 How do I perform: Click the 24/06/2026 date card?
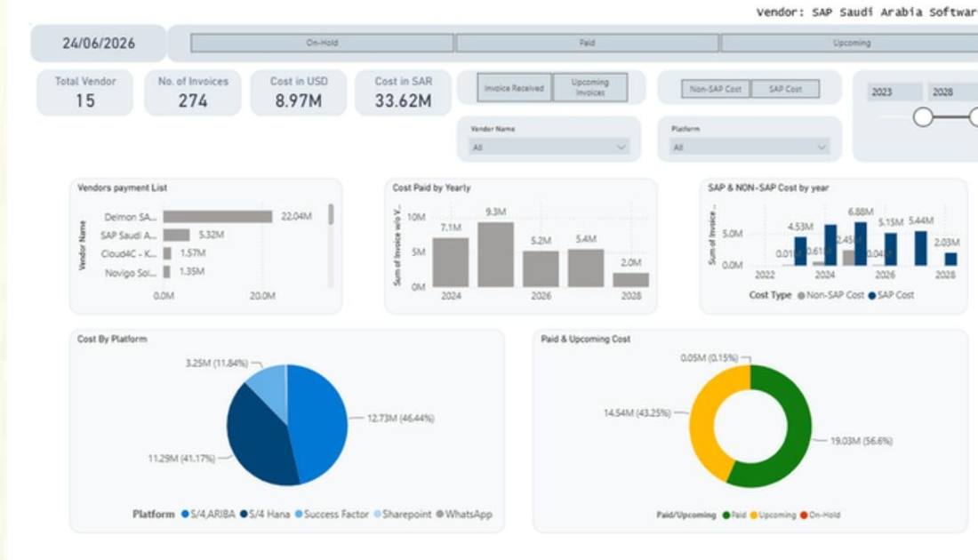pyautogui.click(x=99, y=43)
